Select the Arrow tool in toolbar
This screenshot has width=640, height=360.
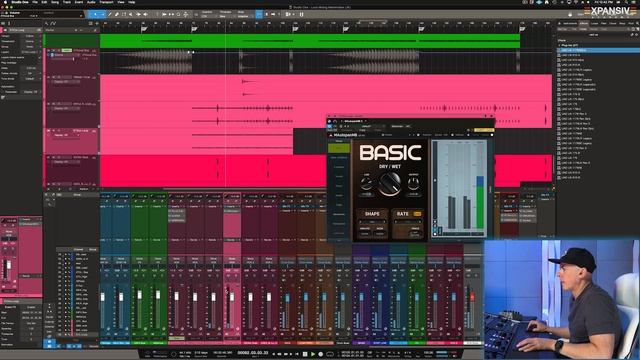click(95, 14)
